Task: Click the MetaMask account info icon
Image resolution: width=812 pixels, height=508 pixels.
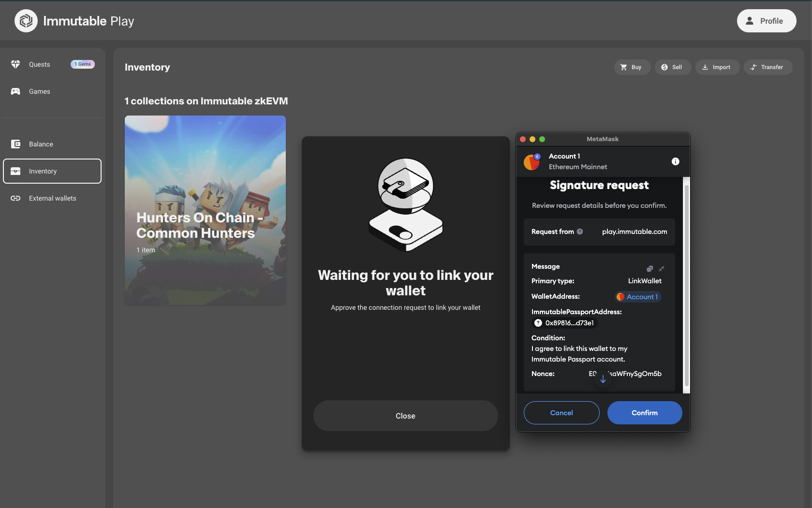Action: point(676,161)
